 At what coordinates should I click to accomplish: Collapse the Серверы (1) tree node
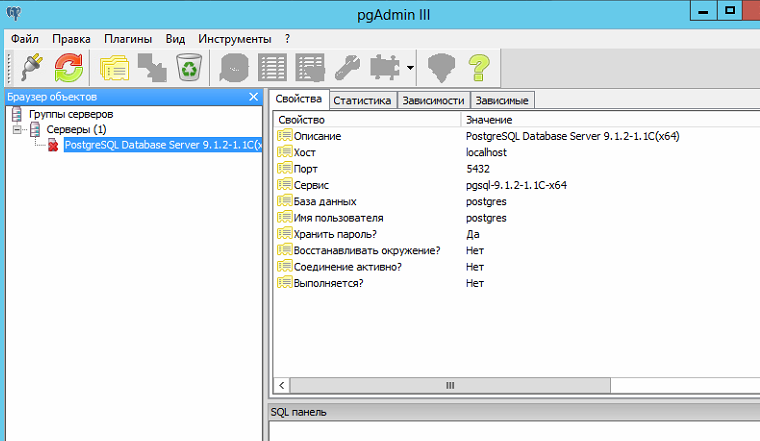(x=18, y=130)
